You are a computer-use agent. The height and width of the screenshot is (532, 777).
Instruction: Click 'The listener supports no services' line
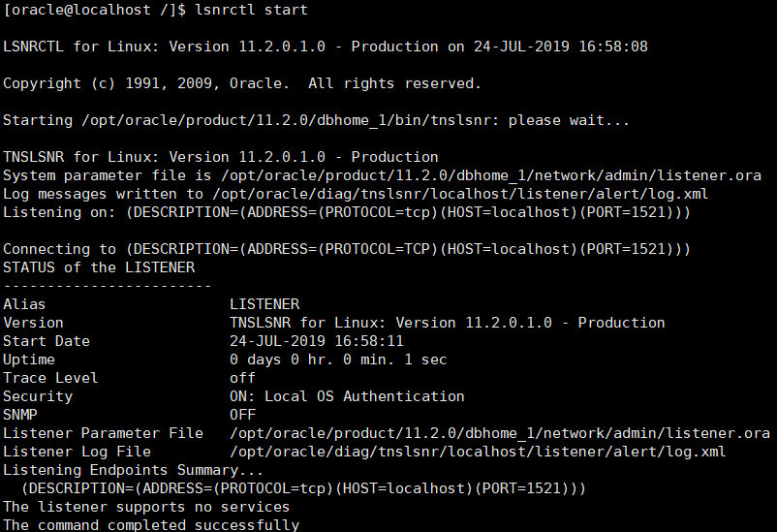146,507
